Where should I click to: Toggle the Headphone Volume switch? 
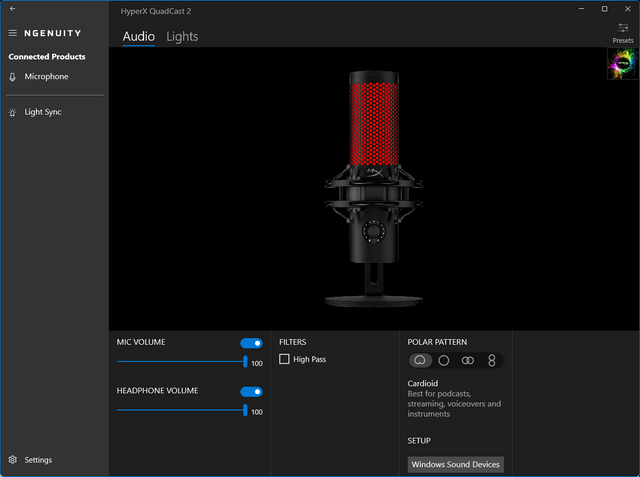(x=251, y=392)
